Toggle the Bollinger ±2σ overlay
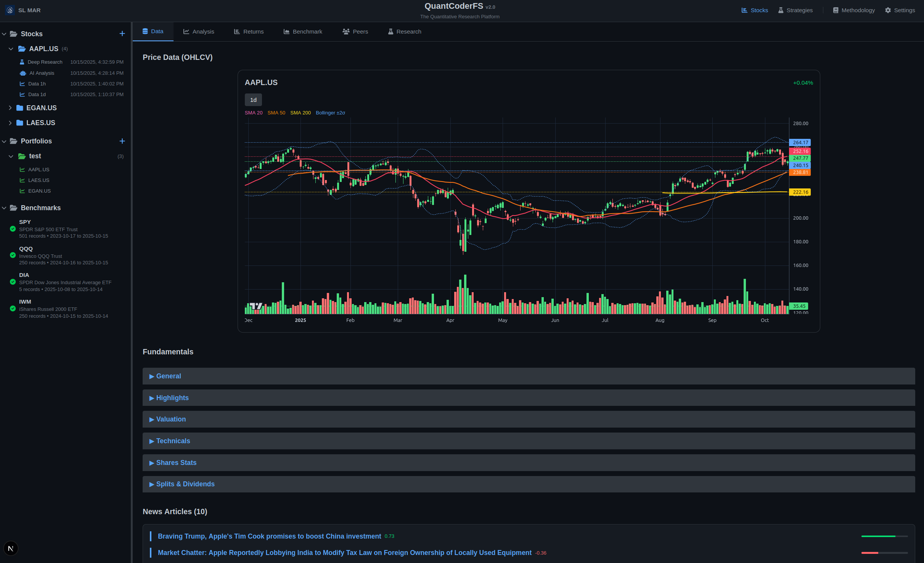The width and height of the screenshot is (924, 563). click(330, 113)
